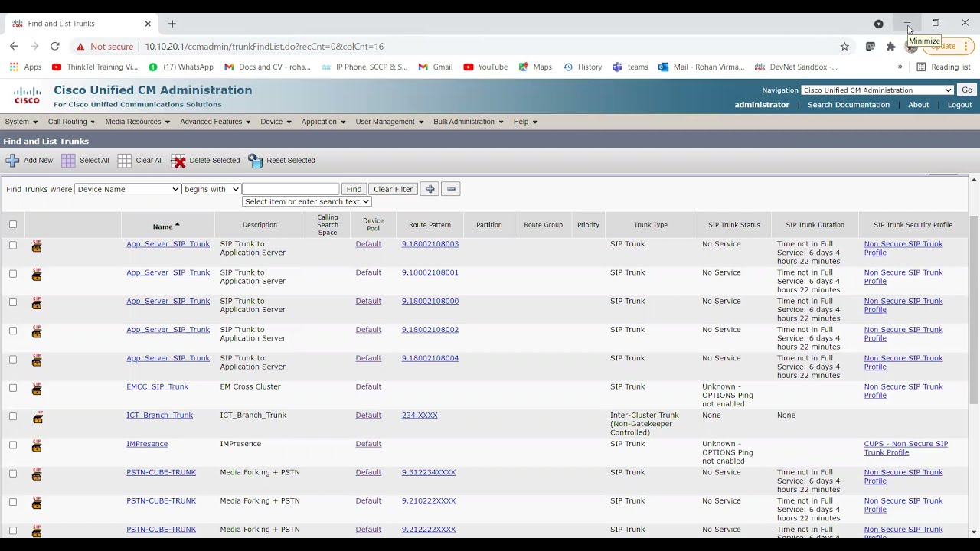Click the Clear Filter button
The width and height of the screenshot is (980, 551).
click(x=393, y=189)
